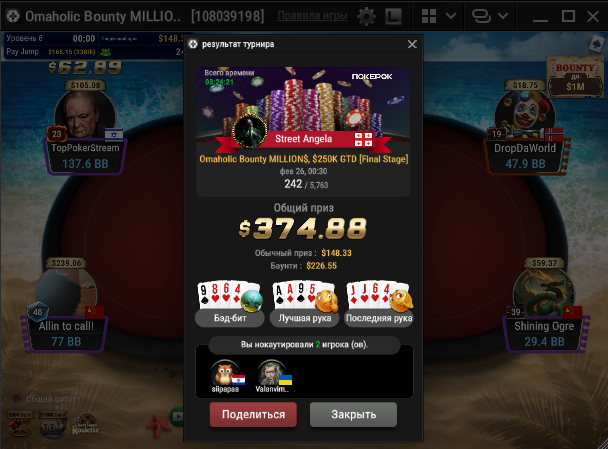Click the Valanvim knocked-out player avatar
This screenshot has width=608, height=449.
pyautogui.click(x=272, y=372)
